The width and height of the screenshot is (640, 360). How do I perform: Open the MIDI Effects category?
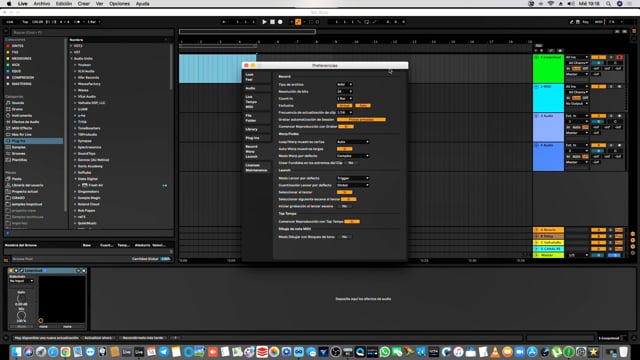[x=22, y=128]
